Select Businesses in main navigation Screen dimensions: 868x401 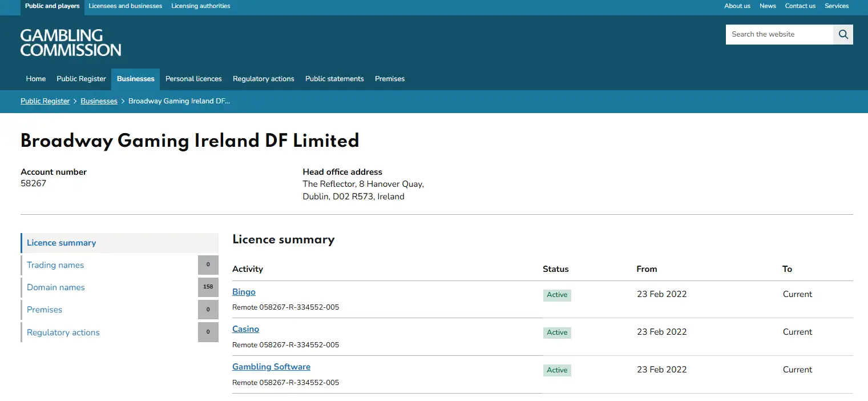tap(136, 79)
